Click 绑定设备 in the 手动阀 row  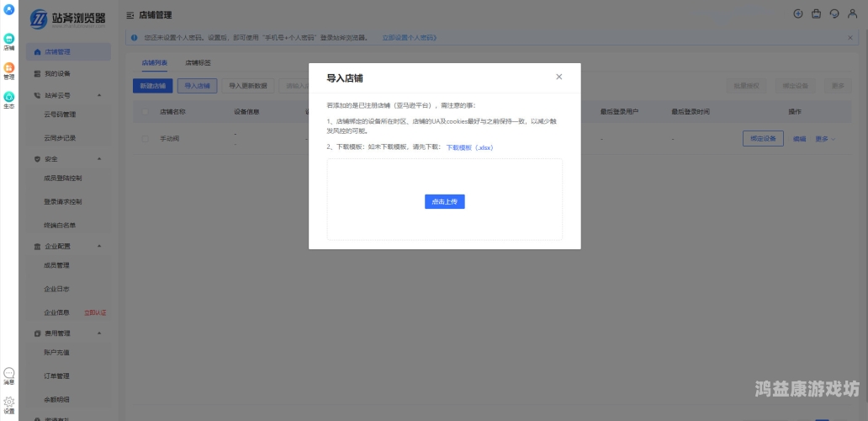(x=763, y=138)
